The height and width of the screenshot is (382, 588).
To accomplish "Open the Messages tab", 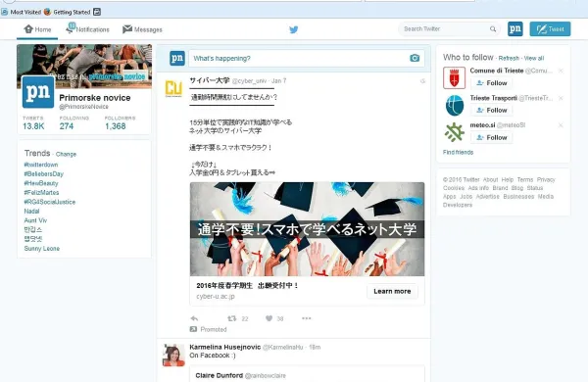I will click(142, 29).
